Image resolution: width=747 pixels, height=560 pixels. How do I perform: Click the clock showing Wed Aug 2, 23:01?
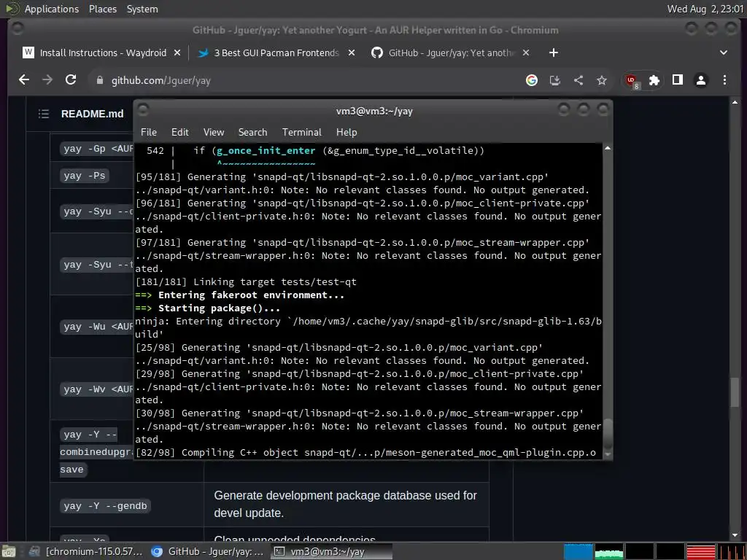[706, 9]
